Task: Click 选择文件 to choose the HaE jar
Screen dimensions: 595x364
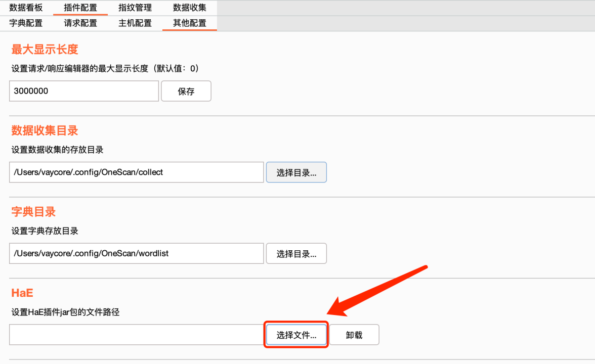Action: (296, 335)
